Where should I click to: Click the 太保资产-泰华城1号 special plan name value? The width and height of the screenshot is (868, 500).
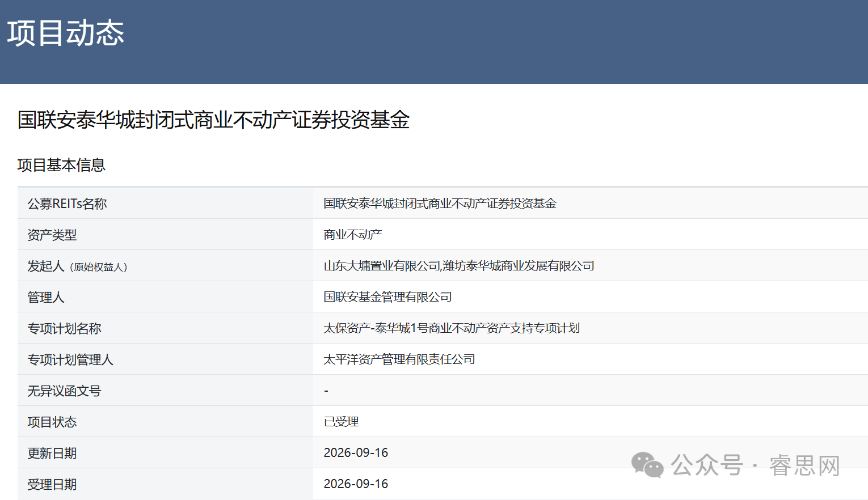click(452, 328)
